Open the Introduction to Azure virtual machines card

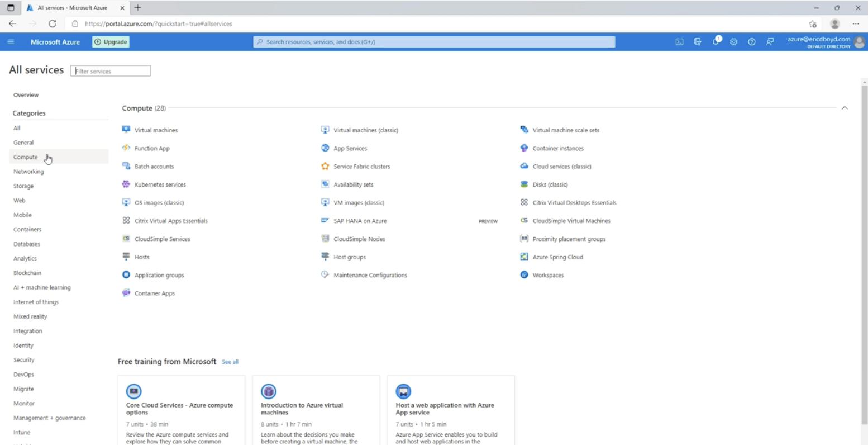click(316, 410)
